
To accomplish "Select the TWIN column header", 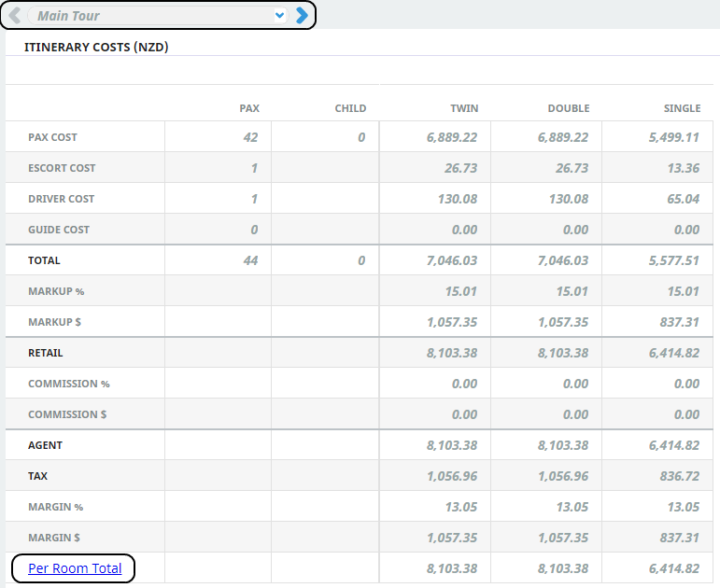I will (x=464, y=108).
